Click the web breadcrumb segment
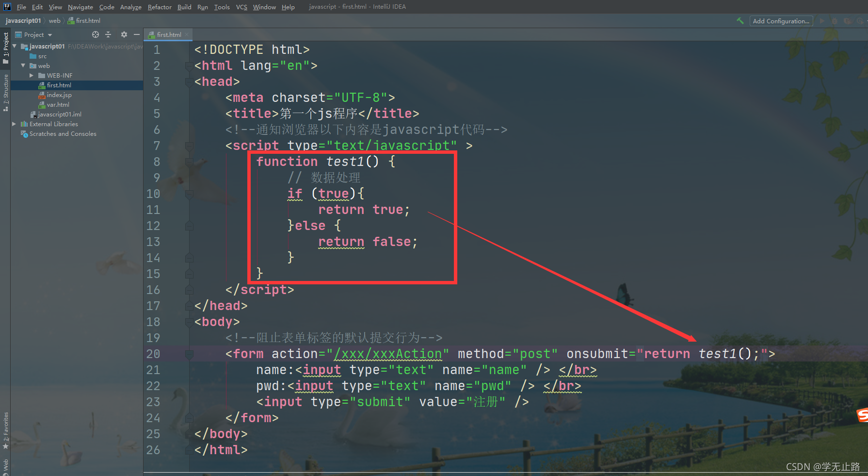The image size is (868, 476). coord(55,21)
